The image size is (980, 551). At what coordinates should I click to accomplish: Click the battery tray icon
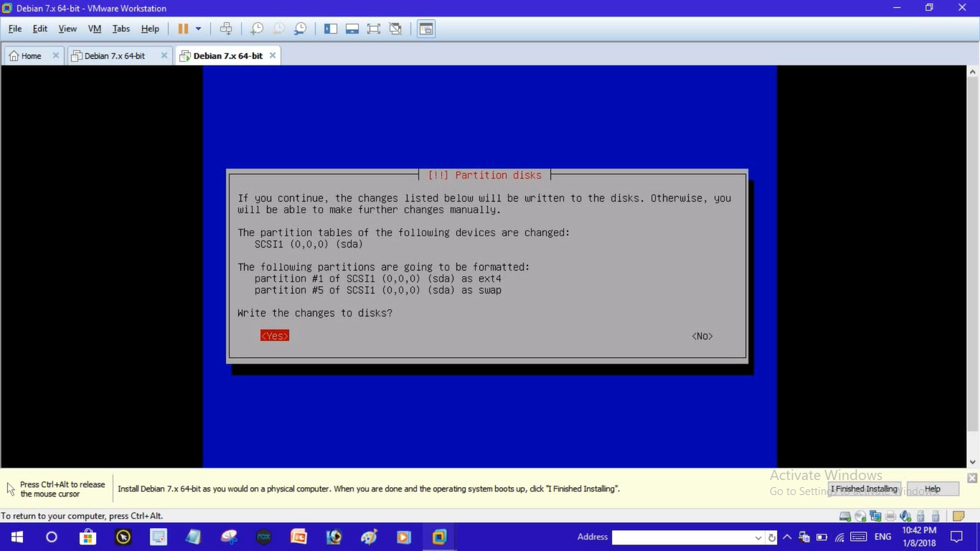point(822,537)
